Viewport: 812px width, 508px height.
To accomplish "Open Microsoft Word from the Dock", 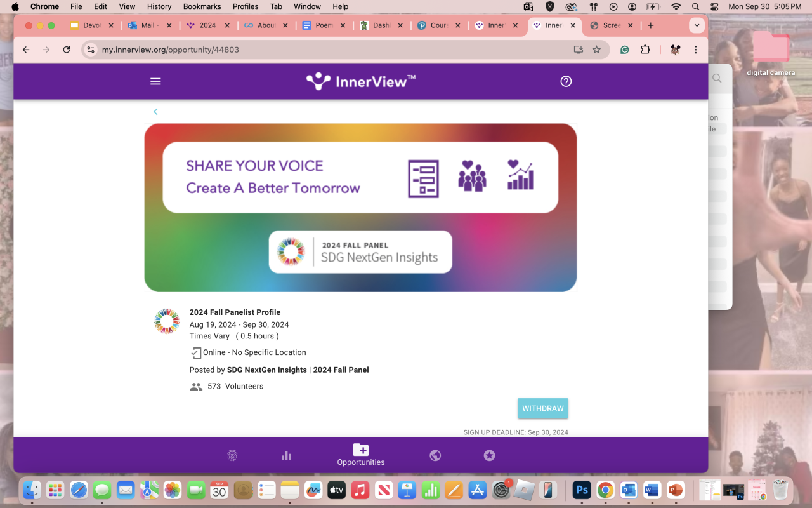I will (x=652, y=490).
